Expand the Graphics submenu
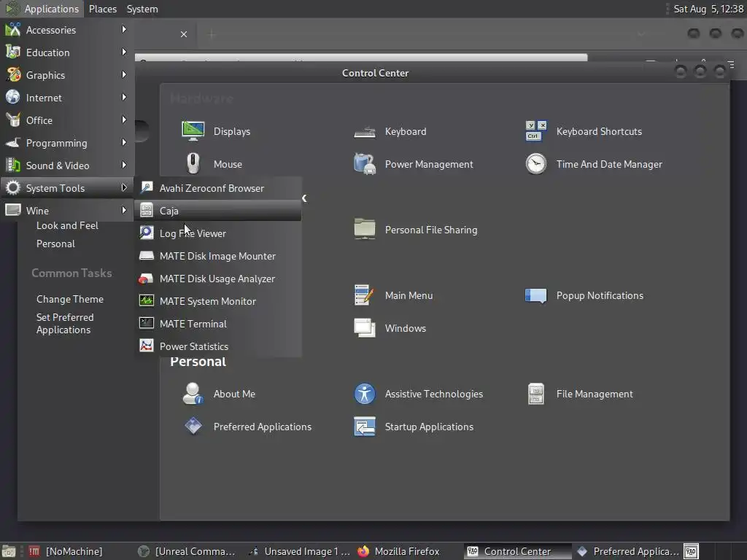This screenshot has width=747, height=560. pyautogui.click(x=67, y=75)
